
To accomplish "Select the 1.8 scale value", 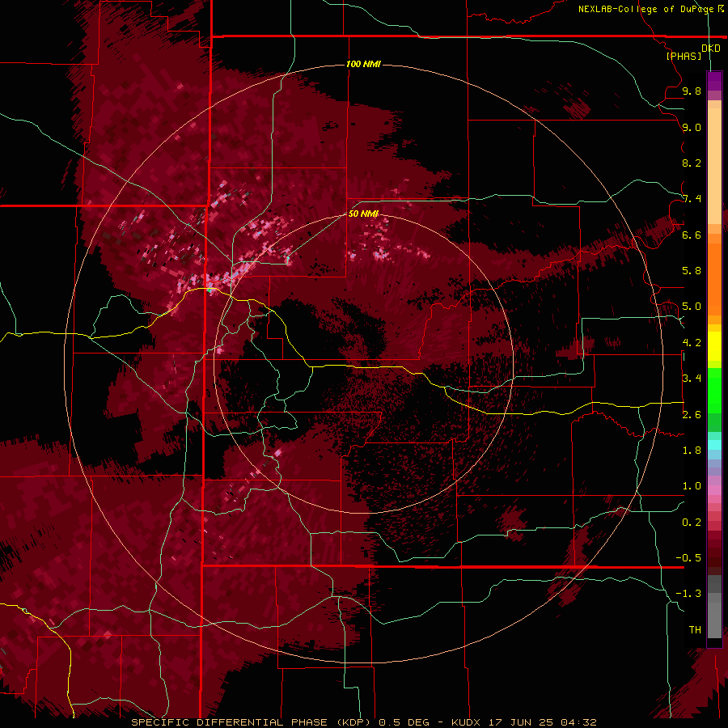I will click(692, 451).
